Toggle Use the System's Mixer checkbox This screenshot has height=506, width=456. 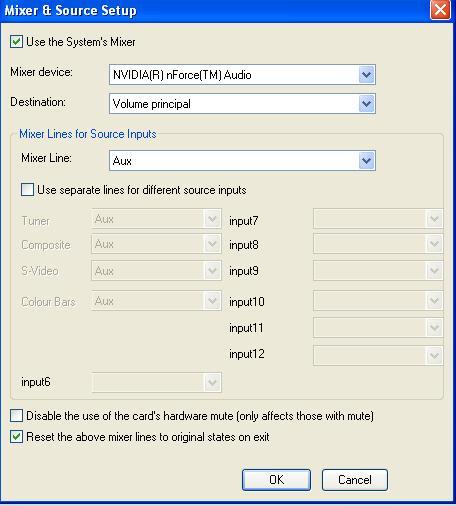[16, 42]
